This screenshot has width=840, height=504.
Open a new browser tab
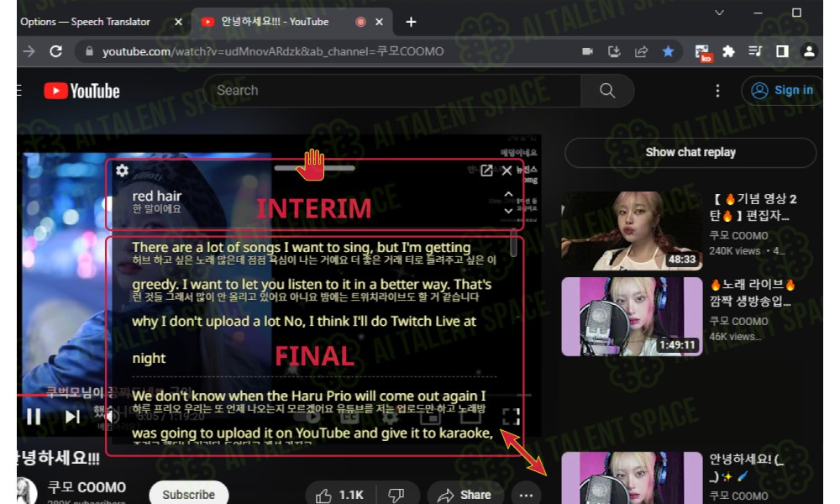(411, 22)
